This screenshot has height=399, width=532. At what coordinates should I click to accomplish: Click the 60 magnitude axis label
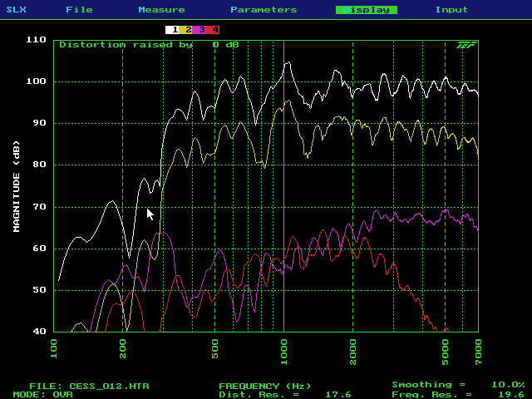pos(39,249)
